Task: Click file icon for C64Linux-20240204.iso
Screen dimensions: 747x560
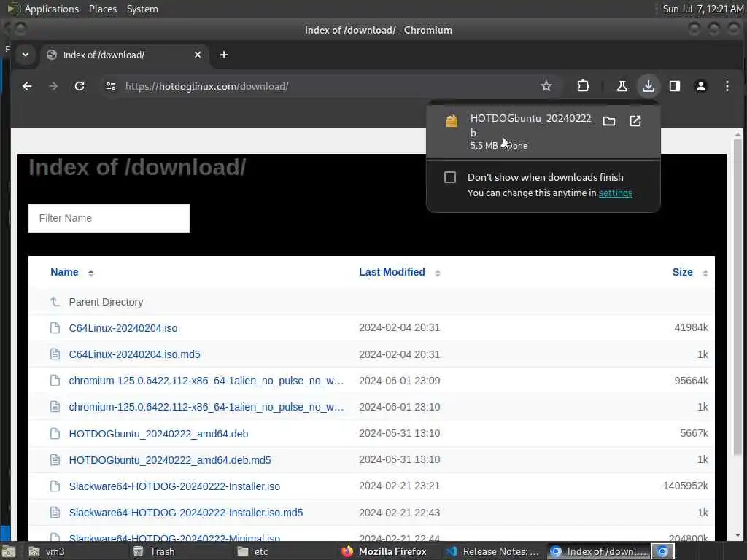Action: click(x=55, y=327)
